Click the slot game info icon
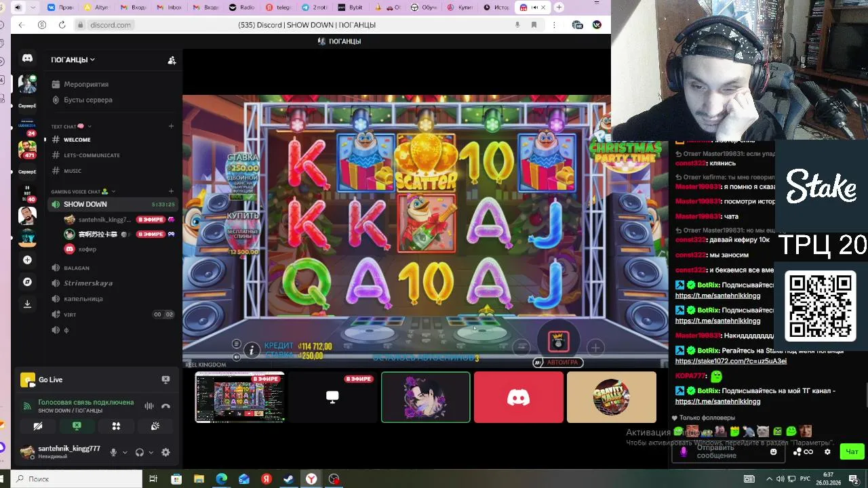The height and width of the screenshot is (488, 868). (252, 350)
